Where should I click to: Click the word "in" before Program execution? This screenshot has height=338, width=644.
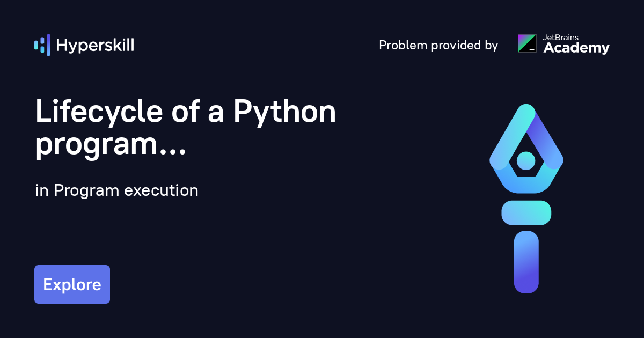[x=41, y=190]
